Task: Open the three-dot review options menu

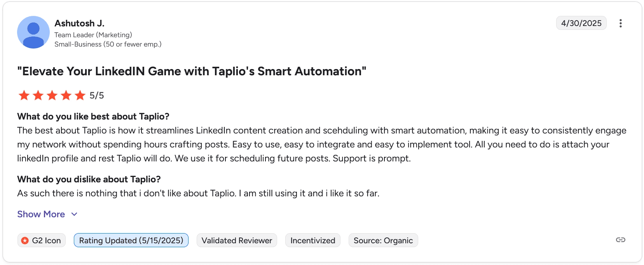Action: click(620, 23)
